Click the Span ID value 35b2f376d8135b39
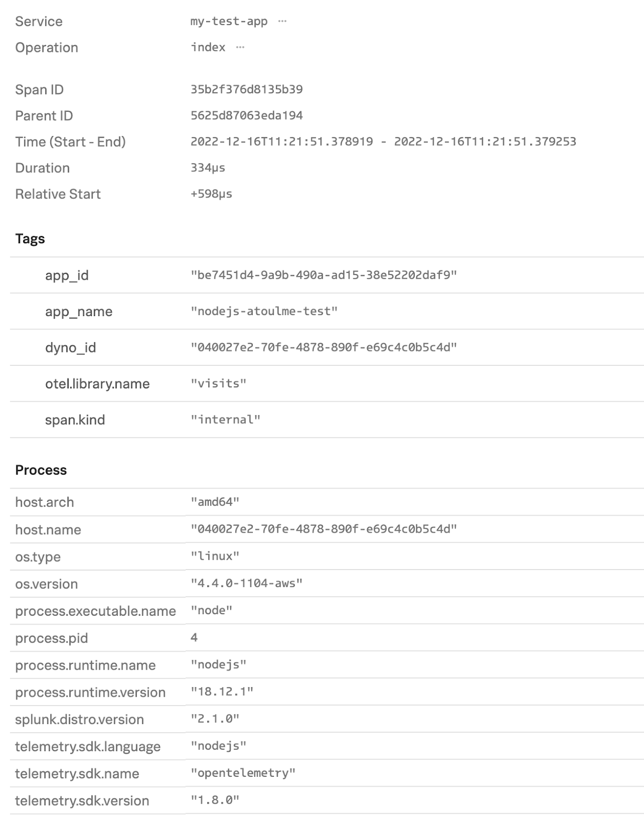The height and width of the screenshot is (821, 644). (247, 89)
